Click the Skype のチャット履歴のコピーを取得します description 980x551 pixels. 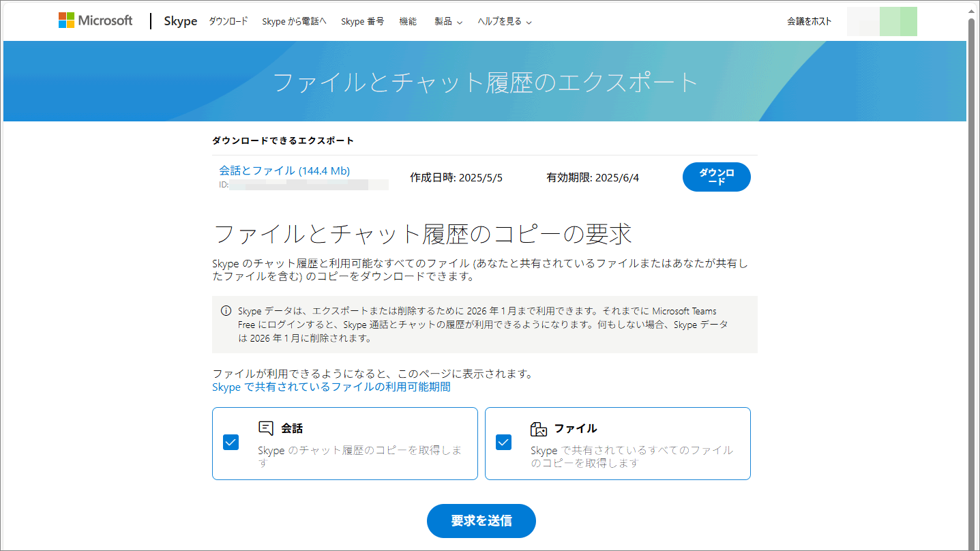click(x=360, y=456)
